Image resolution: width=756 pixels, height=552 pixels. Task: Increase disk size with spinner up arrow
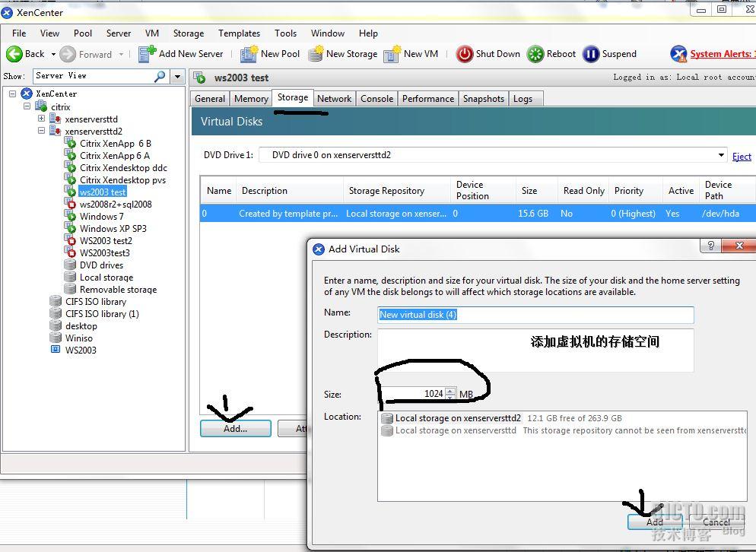coord(449,391)
